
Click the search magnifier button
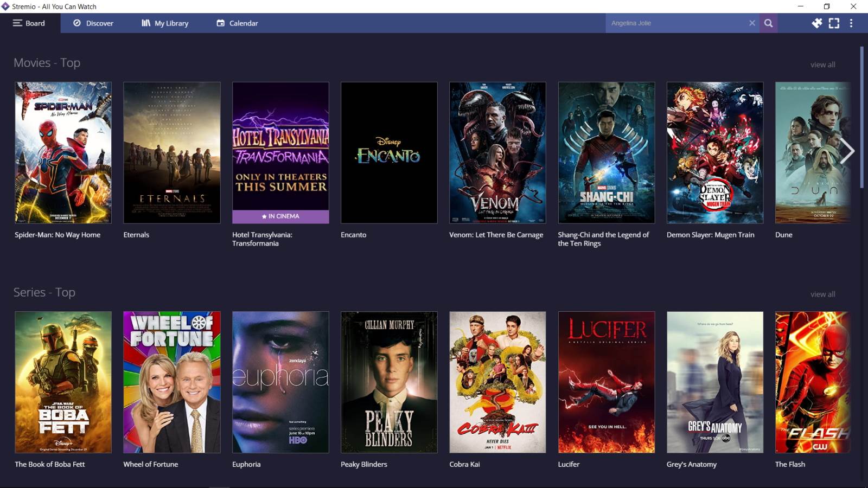[x=768, y=23]
